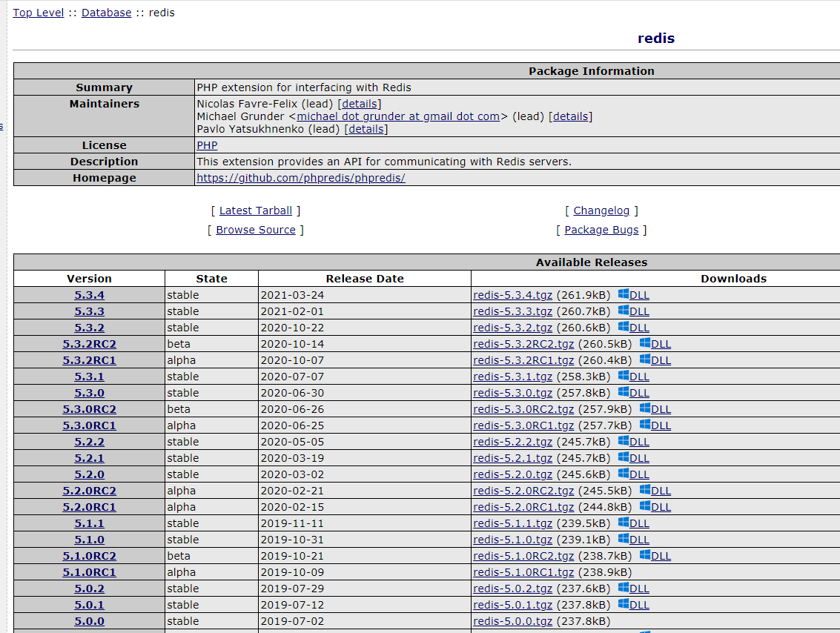
Task: Visit the phpredis GitHub homepage link
Action: pyautogui.click(x=300, y=178)
